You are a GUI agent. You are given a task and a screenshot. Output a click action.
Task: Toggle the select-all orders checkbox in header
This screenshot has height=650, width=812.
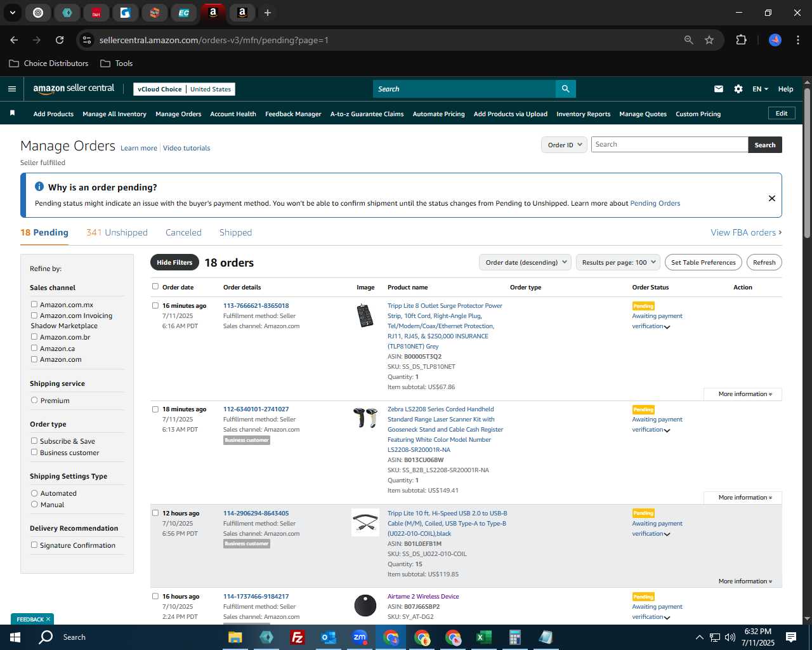(155, 286)
